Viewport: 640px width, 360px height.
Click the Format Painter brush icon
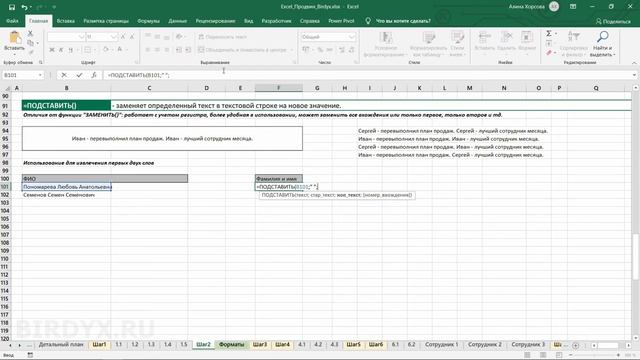click(x=31, y=52)
